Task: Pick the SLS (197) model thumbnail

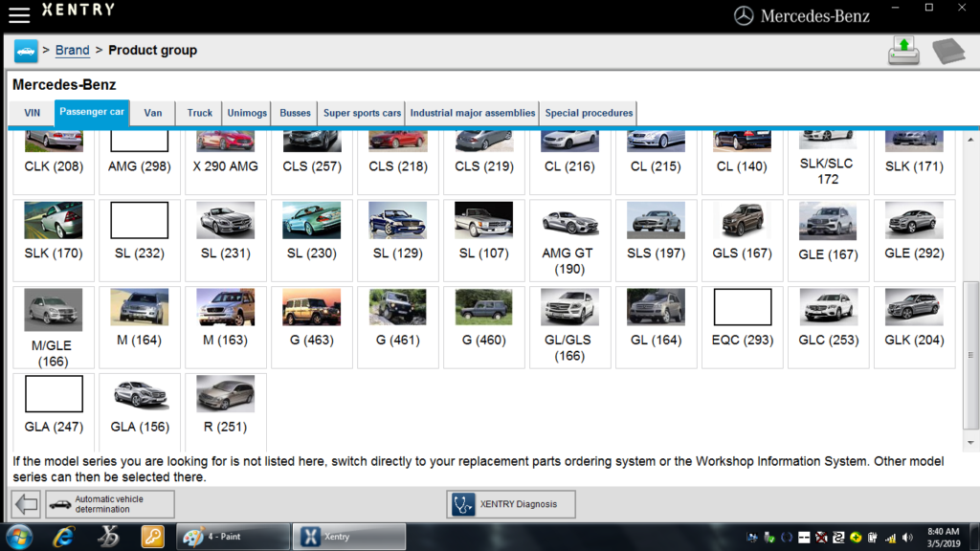Action: pos(657,220)
